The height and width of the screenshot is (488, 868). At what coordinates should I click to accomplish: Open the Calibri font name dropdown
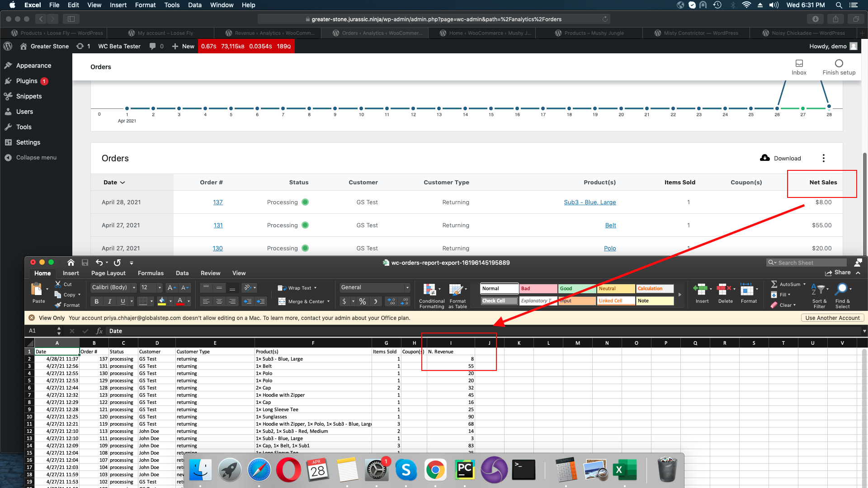click(x=133, y=287)
